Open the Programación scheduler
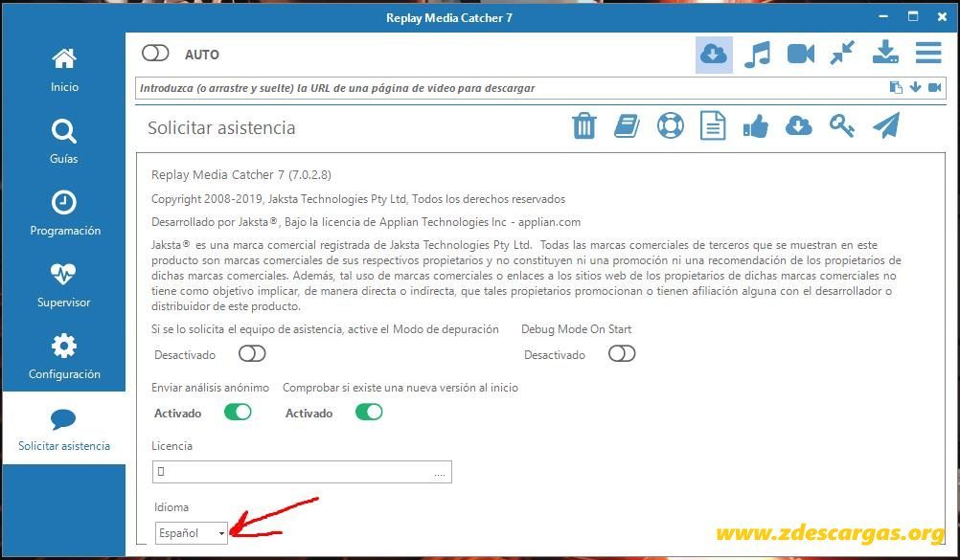The image size is (960, 560). pyautogui.click(x=64, y=213)
